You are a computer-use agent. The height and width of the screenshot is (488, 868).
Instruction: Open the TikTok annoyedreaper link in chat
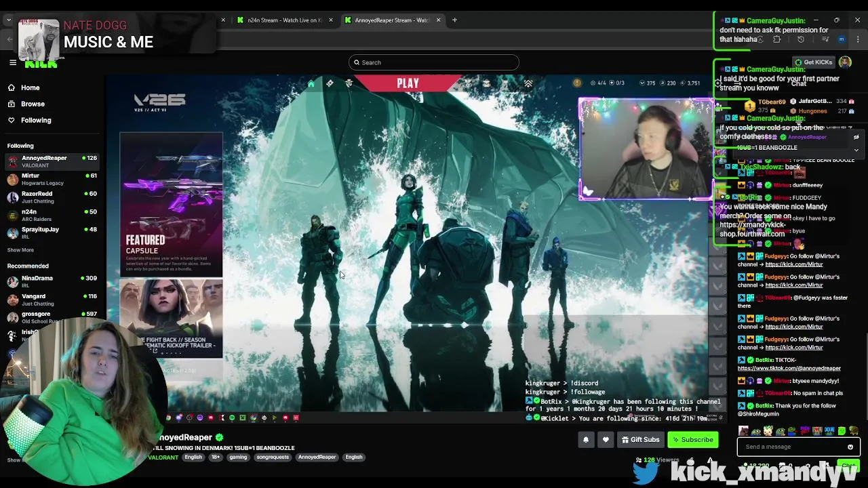(x=789, y=369)
